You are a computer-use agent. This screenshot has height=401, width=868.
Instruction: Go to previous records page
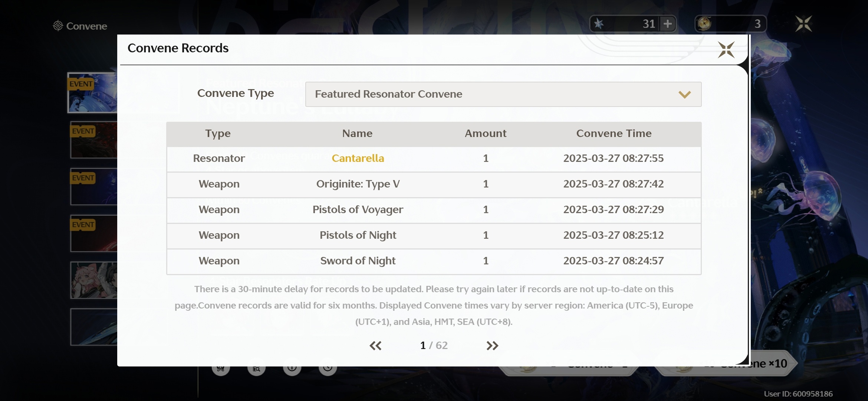click(375, 346)
